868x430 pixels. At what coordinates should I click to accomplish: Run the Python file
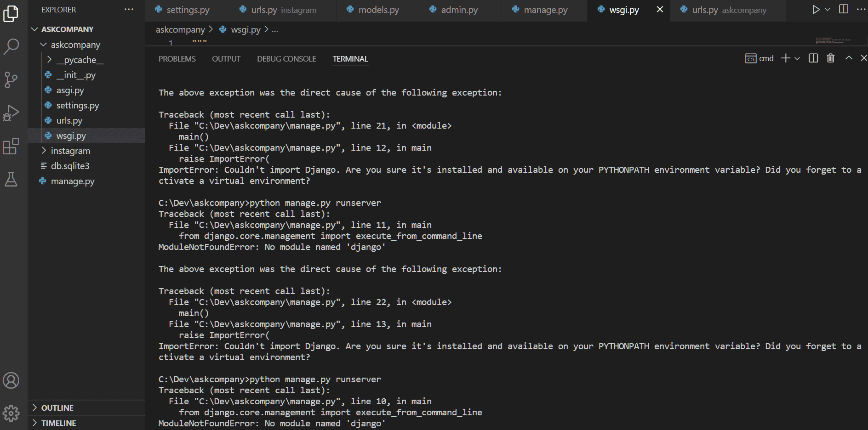click(816, 10)
